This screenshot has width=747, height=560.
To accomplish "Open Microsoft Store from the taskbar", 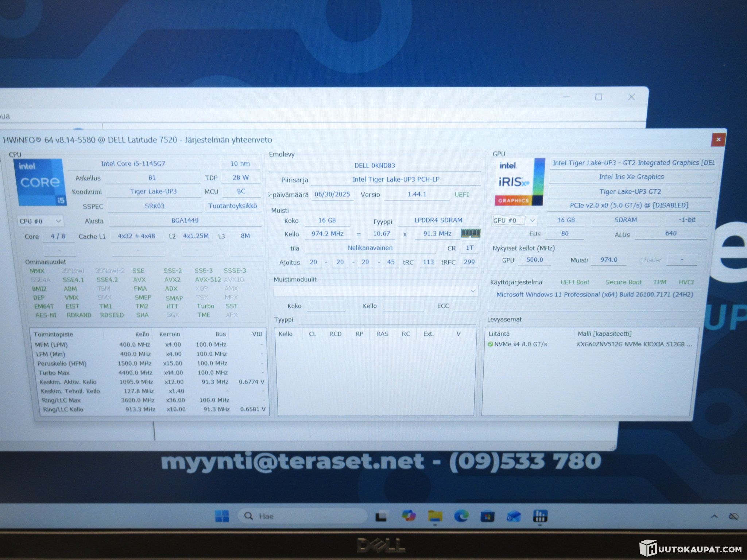I will pyautogui.click(x=487, y=516).
